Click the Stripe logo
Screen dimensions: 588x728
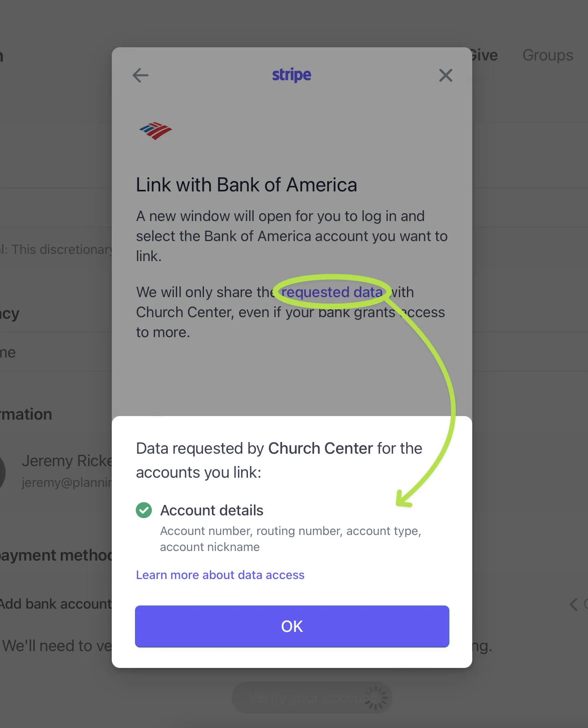tap(292, 75)
